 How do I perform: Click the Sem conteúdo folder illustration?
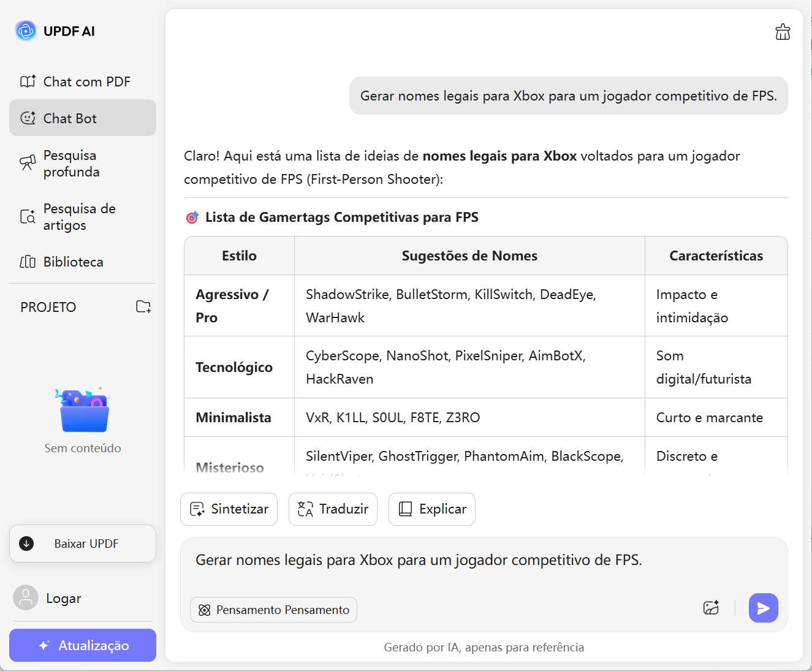pyautogui.click(x=83, y=411)
